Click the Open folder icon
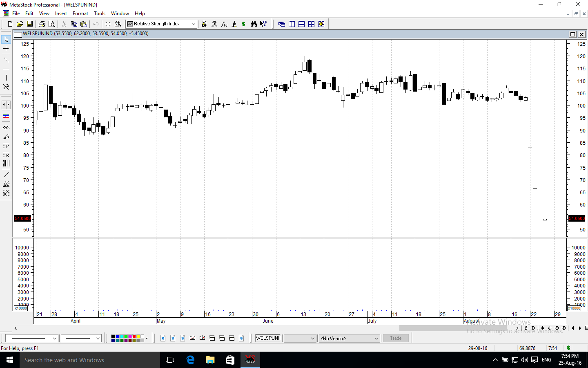 20,24
